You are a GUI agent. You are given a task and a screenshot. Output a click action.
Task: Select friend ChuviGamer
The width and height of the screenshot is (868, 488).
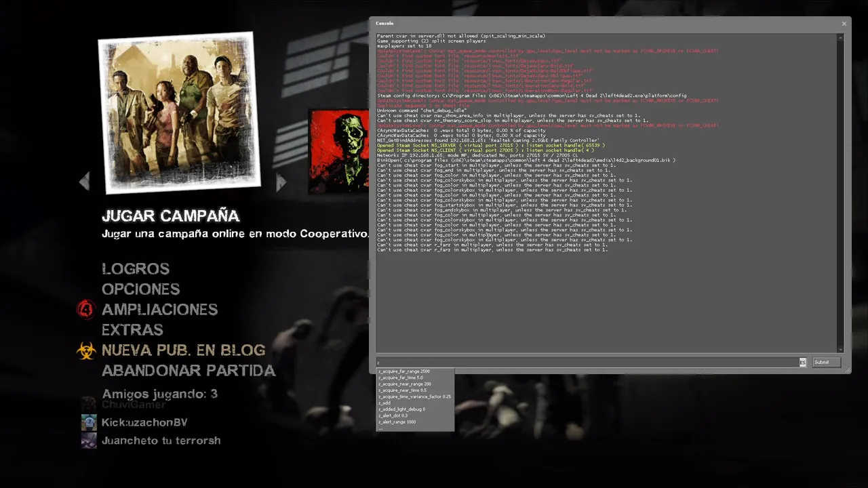134,405
